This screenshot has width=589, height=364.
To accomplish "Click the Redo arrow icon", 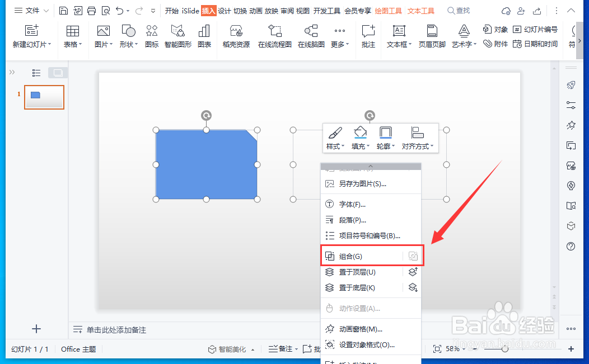I will tap(139, 11).
